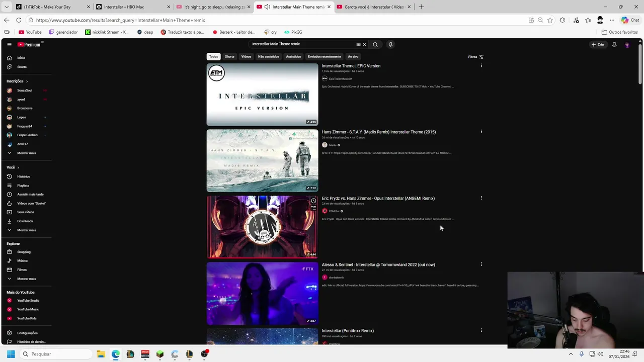
Task: Open a new browser tab
Action: (421, 7)
